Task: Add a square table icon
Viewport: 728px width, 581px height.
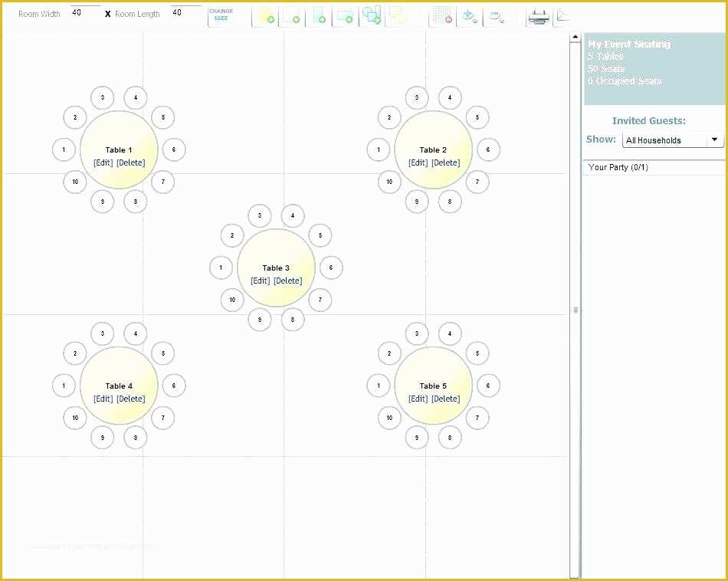Action: tap(292, 15)
